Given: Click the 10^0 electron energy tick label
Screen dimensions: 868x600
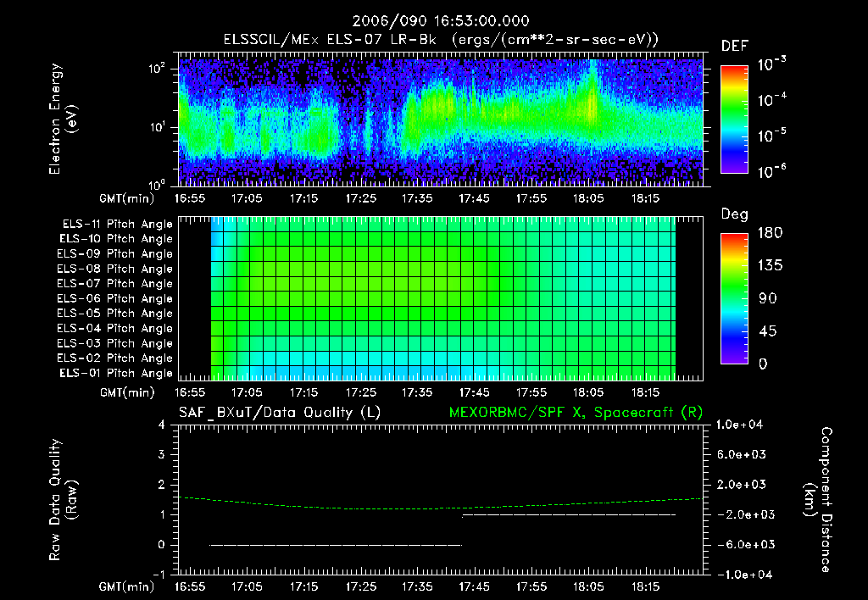Looking at the screenshot, I should pyautogui.click(x=157, y=184).
